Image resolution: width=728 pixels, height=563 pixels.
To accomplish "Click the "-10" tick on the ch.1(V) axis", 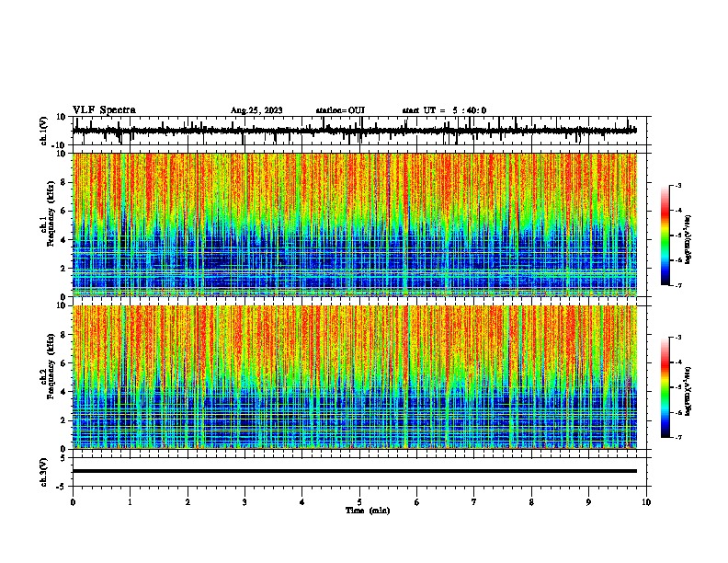I will click(x=59, y=145).
